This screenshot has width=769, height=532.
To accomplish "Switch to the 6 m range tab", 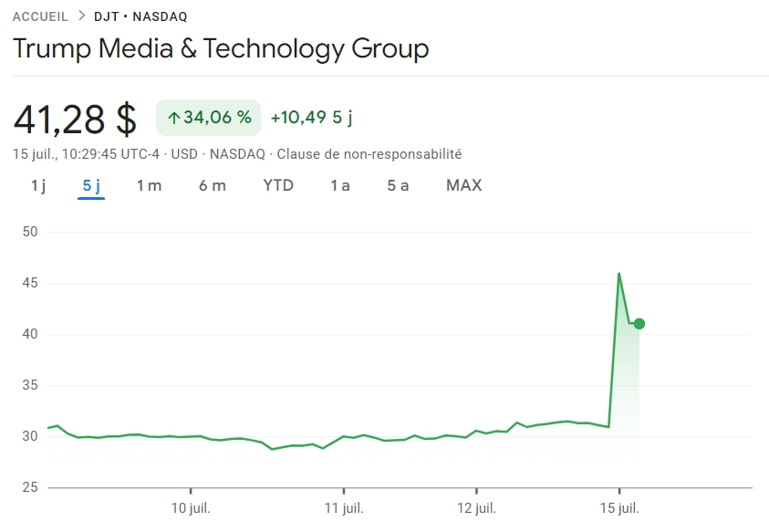I will [213, 185].
